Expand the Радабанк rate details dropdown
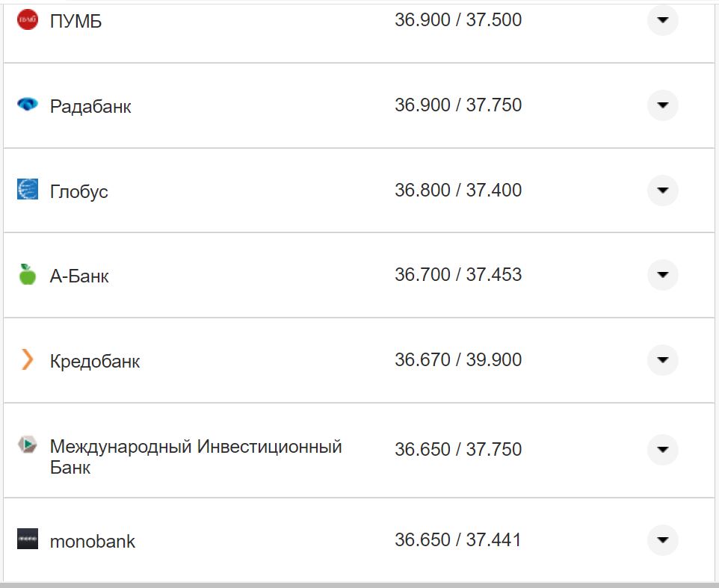This screenshot has height=588, width=719. [x=662, y=105]
